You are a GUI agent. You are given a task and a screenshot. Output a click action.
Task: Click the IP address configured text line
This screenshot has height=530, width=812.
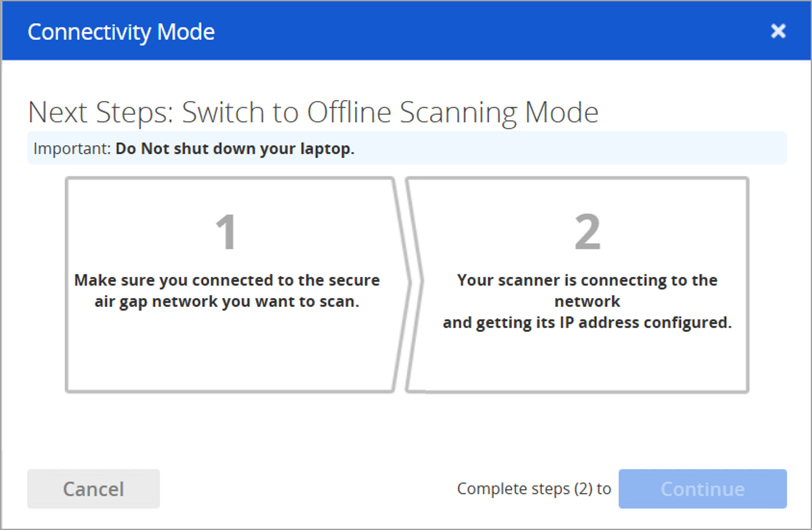pos(586,322)
